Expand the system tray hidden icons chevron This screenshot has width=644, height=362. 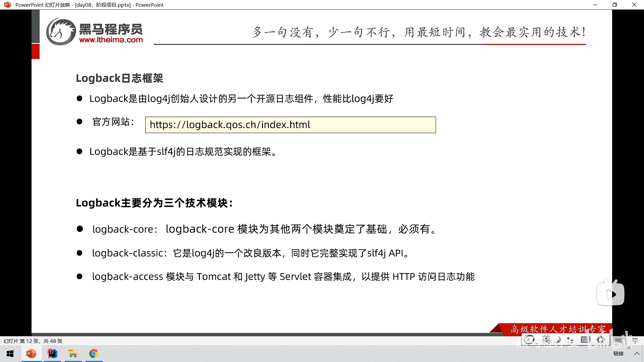point(637,354)
